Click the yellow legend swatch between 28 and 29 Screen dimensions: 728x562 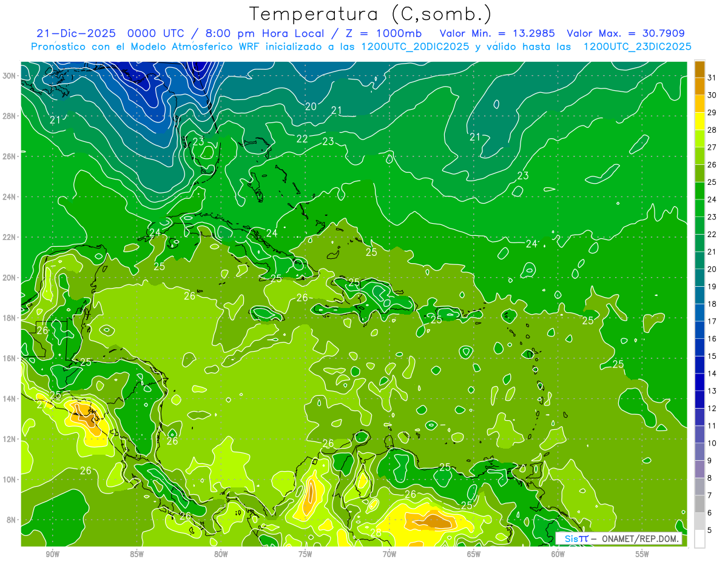pyautogui.click(x=699, y=121)
